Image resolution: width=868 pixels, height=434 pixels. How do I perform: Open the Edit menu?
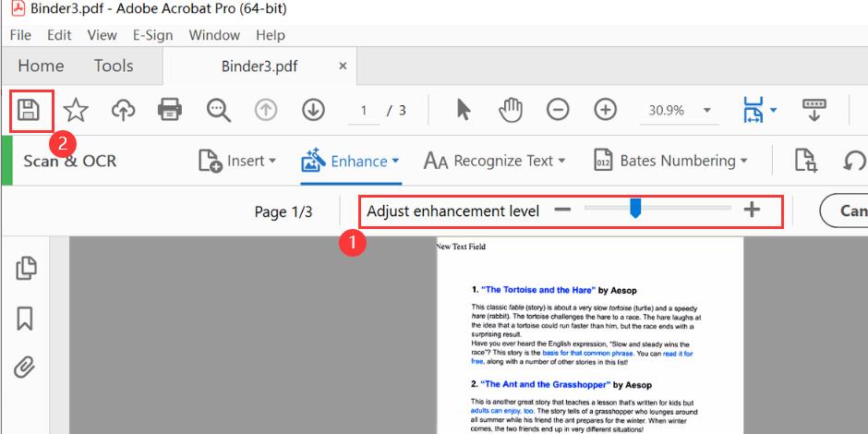point(59,35)
